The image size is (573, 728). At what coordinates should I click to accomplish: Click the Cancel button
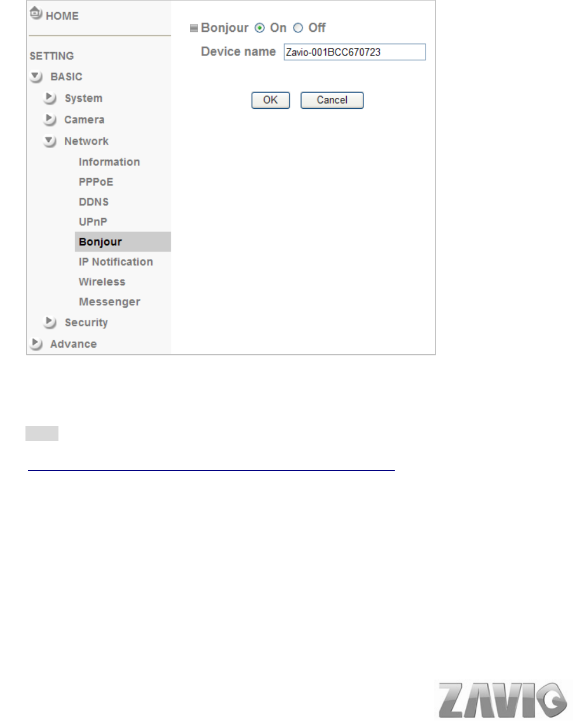coord(332,100)
